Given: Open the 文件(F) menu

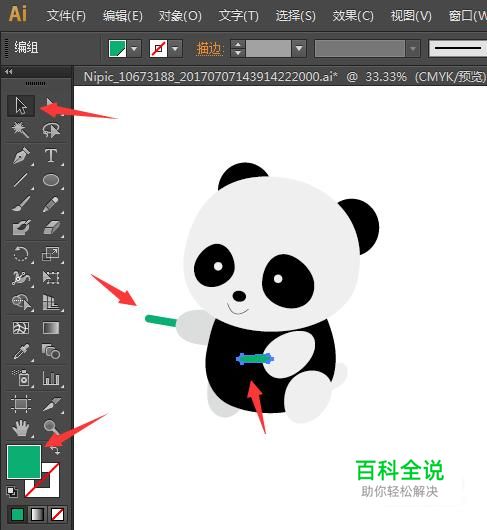Looking at the screenshot, I should click(66, 16).
